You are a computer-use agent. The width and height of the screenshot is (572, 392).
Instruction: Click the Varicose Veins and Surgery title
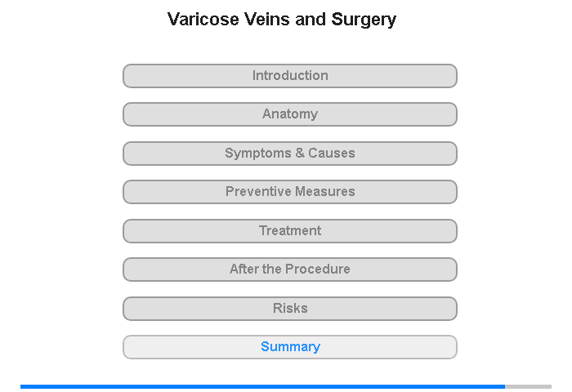(282, 20)
